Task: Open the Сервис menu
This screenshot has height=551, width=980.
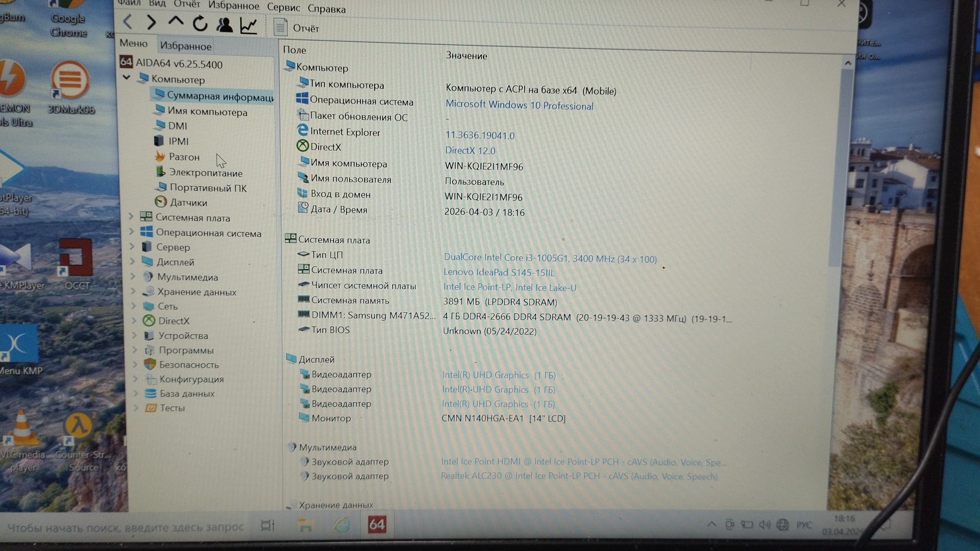Action: [x=283, y=8]
